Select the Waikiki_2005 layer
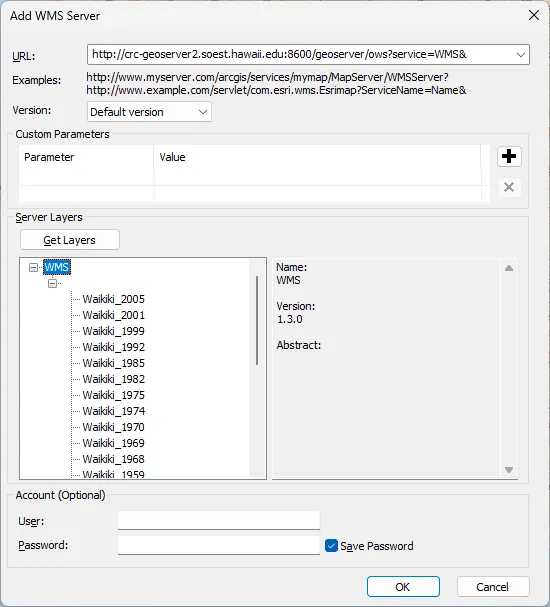The image size is (550, 607). (113, 299)
